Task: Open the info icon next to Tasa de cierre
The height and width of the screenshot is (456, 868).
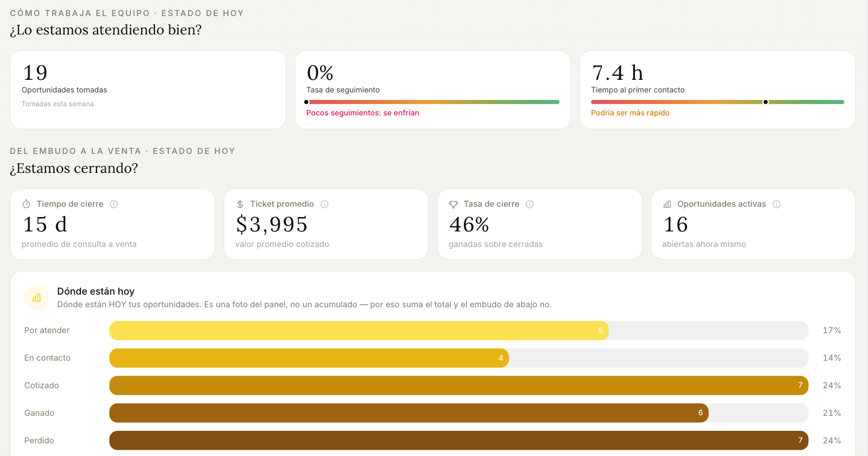Action: coord(530,204)
